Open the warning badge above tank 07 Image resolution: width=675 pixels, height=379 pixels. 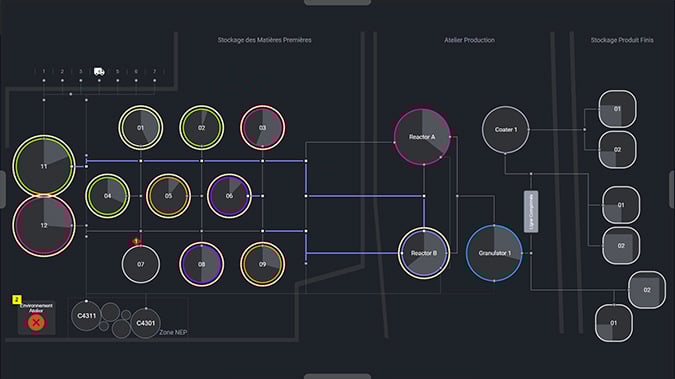(x=136, y=242)
